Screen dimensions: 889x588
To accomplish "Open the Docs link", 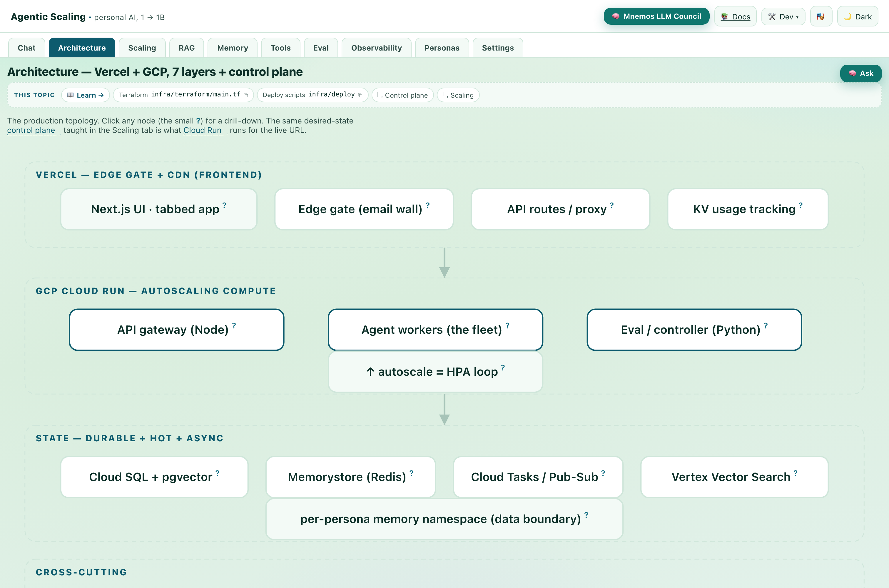I will pyautogui.click(x=735, y=16).
